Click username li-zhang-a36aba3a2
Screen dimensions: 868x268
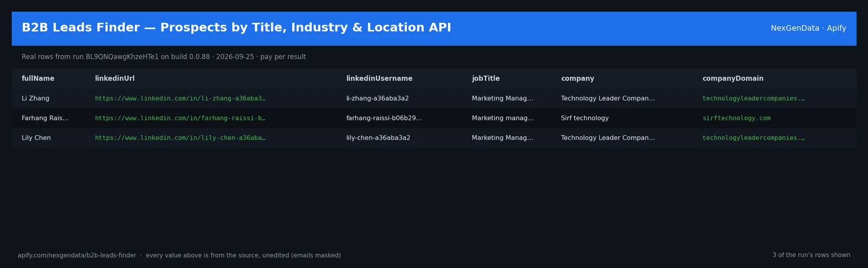point(378,98)
